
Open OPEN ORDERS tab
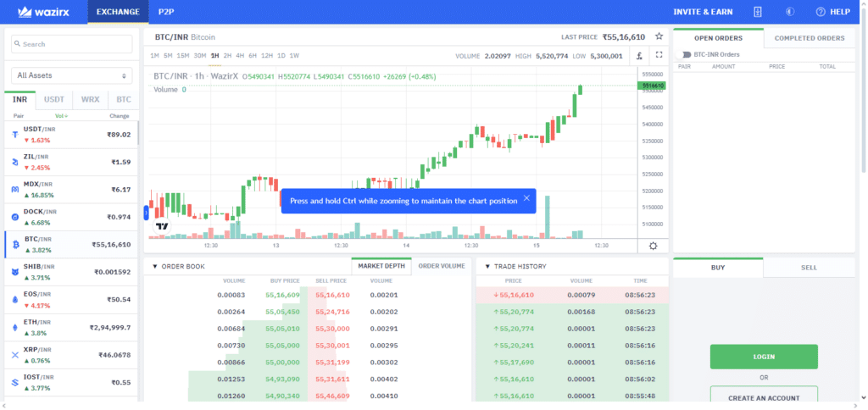(x=718, y=38)
